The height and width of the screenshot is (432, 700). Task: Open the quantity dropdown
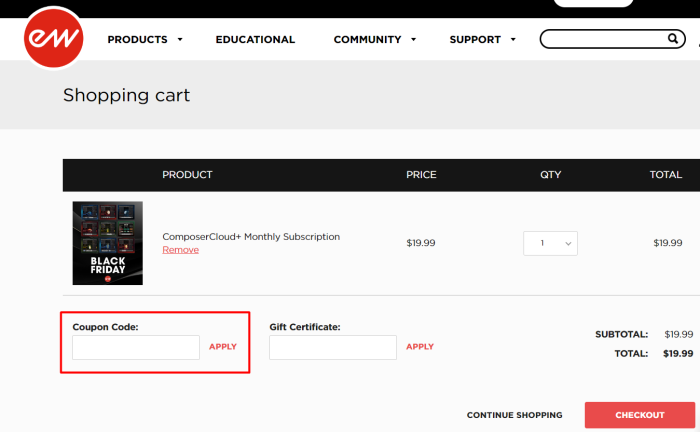click(550, 243)
